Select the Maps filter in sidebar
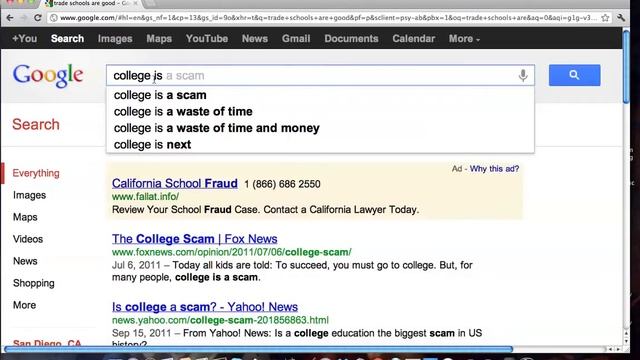 tap(25, 217)
